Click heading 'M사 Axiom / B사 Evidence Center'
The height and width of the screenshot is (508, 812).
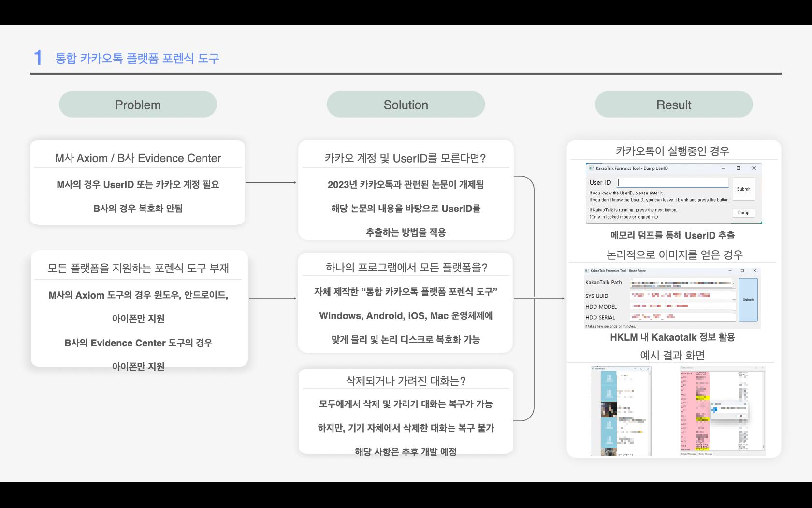[x=138, y=158]
